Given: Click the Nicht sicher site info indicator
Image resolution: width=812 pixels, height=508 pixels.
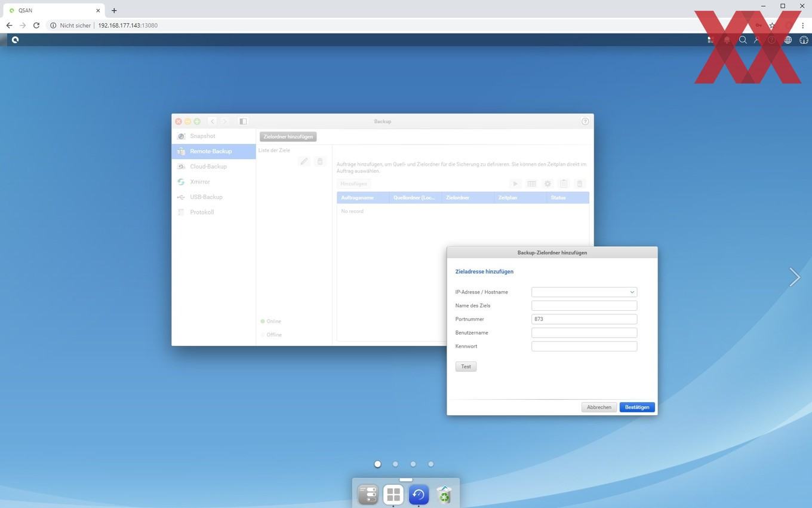Looking at the screenshot, I should (x=70, y=26).
